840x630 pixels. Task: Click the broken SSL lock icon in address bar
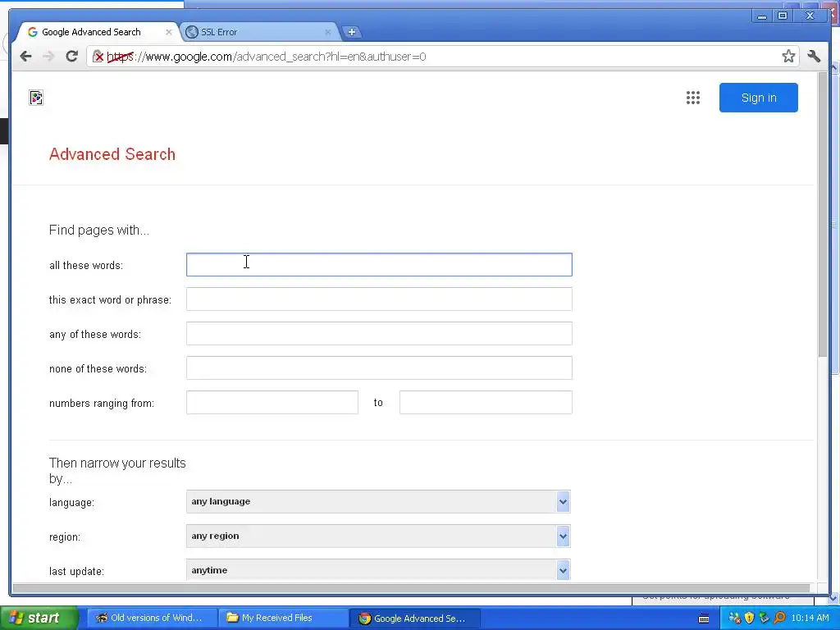[98, 57]
